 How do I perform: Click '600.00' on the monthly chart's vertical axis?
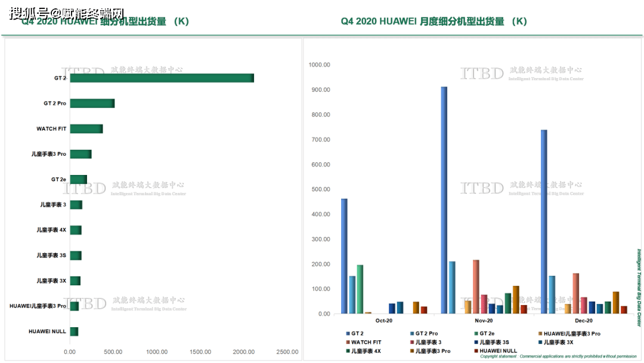pyautogui.click(x=321, y=164)
